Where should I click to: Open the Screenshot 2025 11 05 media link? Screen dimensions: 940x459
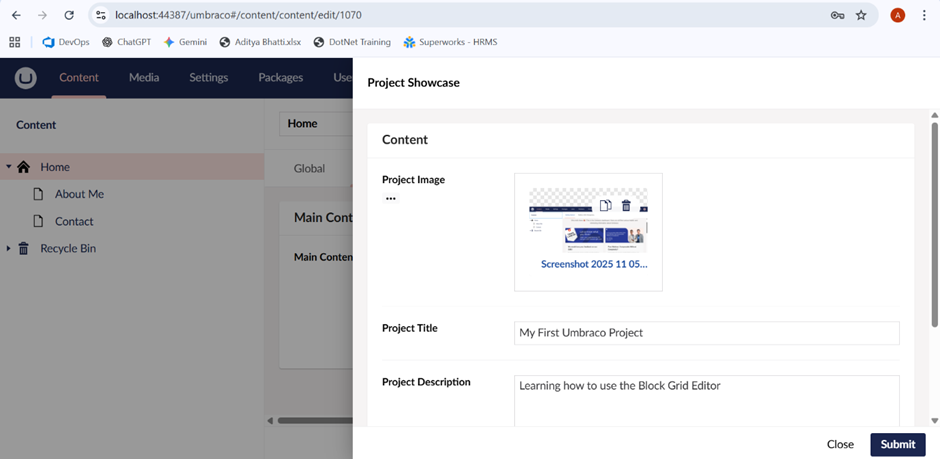(594, 264)
